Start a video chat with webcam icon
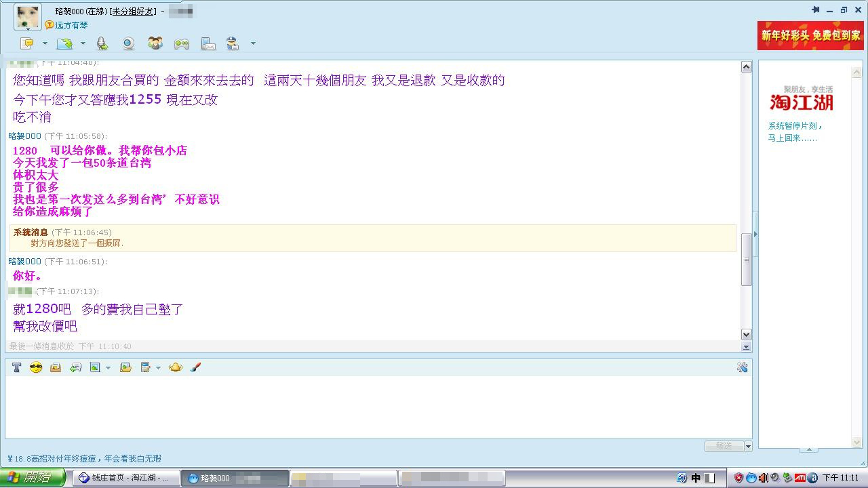 pyautogui.click(x=128, y=43)
